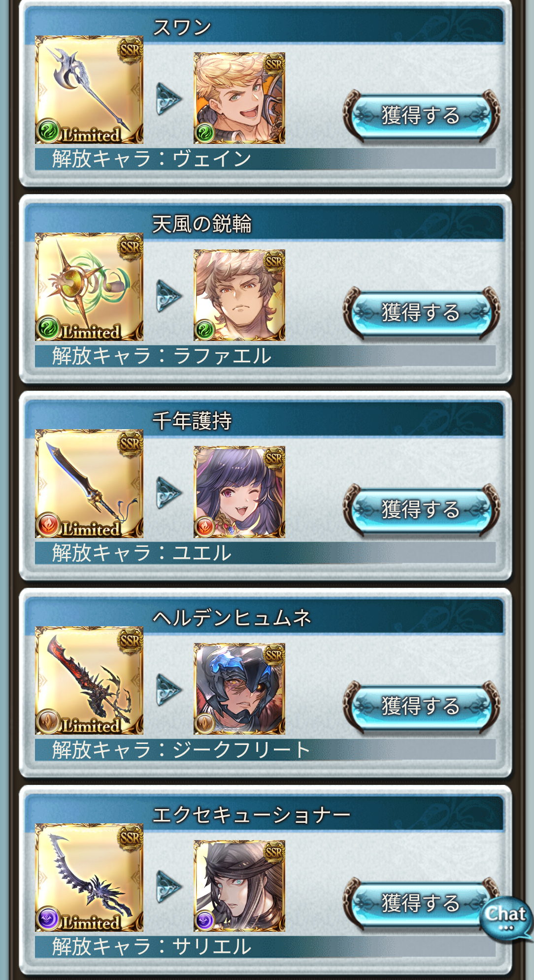534x980 pixels.
Task: Select the 千年護持 sword weapon icon
Action: [89, 483]
